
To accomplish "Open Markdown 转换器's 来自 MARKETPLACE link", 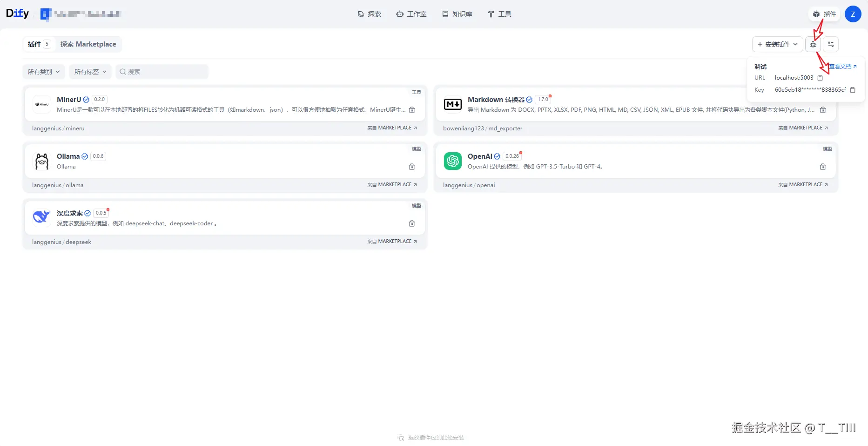I will tap(803, 128).
